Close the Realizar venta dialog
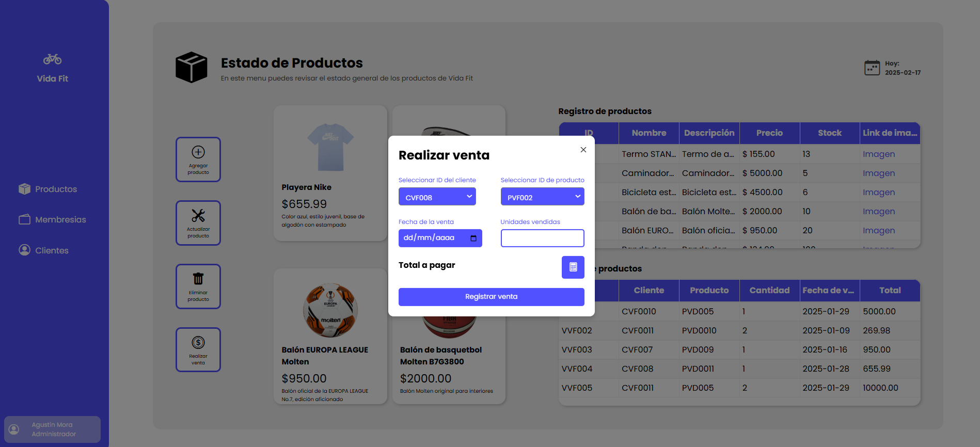980x447 pixels. pyautogui.click(x=583, y=150)
